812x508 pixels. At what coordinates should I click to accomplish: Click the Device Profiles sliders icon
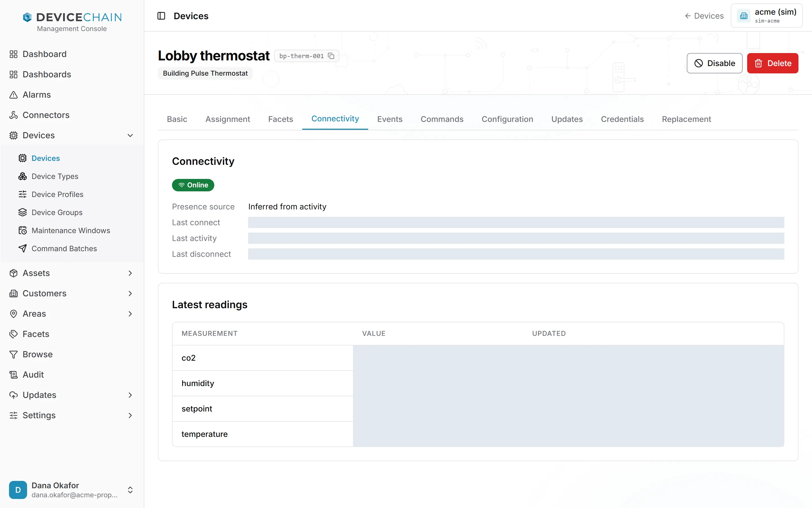23,194
